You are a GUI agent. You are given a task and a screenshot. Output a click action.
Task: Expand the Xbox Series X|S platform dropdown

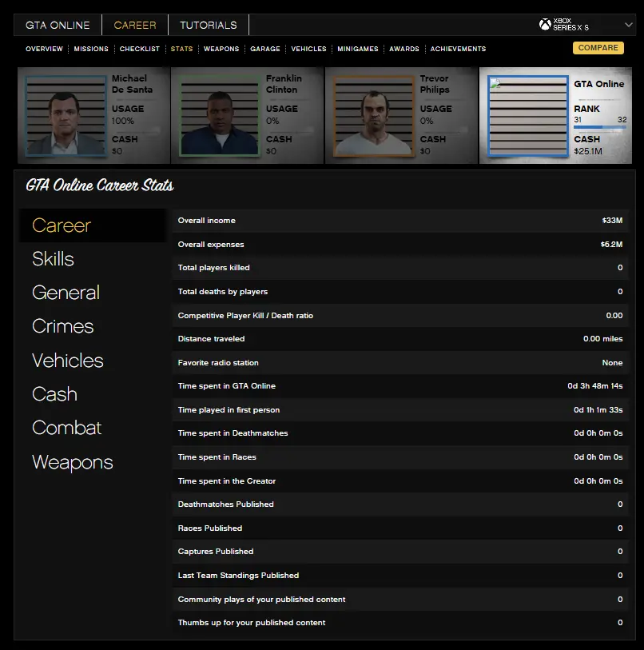[x=626, y=25]
